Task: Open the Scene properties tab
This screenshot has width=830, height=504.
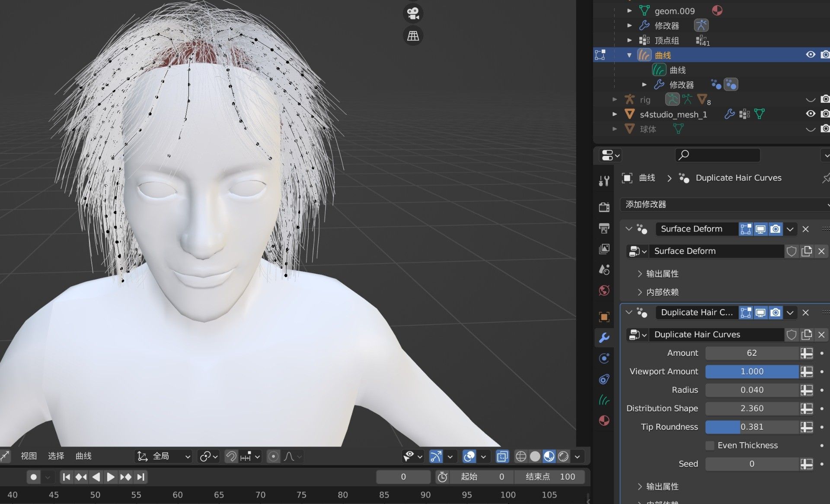Action: pos(604,269)
